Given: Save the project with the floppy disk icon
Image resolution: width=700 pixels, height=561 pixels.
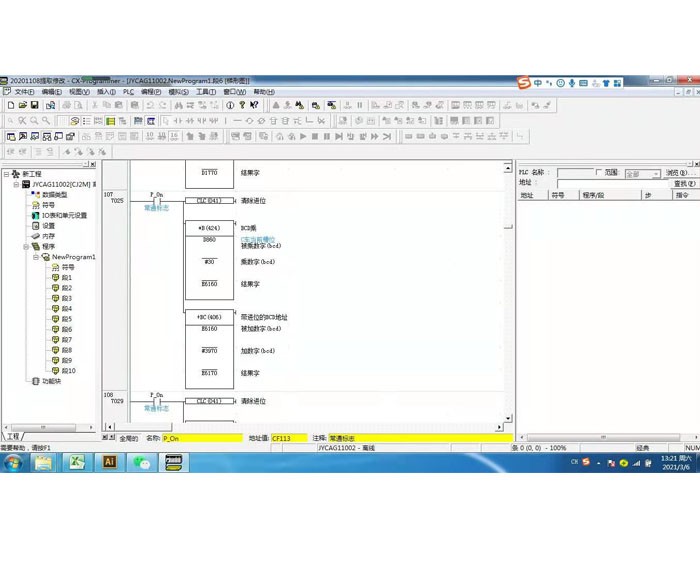Looking at the screenshot, I should click(x=35, y=105).
